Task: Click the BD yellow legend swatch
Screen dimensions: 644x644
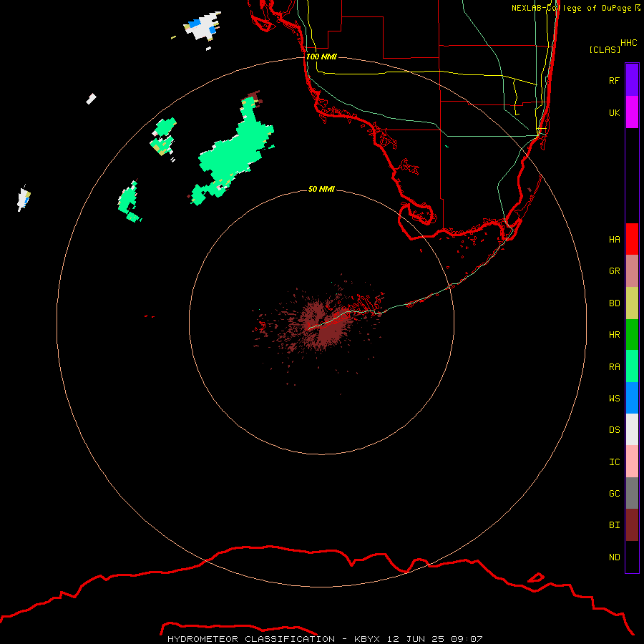Action: [632, 303]
